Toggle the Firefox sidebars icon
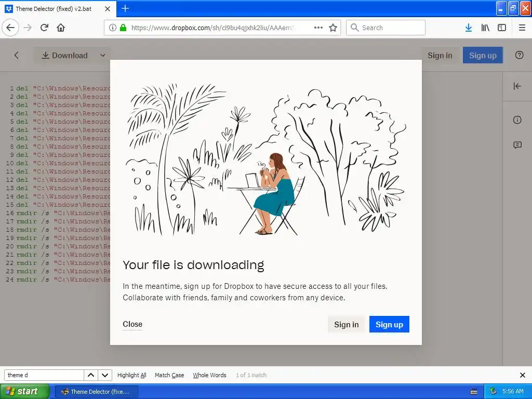The width and height of the screenshot is (532, 399). tap(502, 28)
